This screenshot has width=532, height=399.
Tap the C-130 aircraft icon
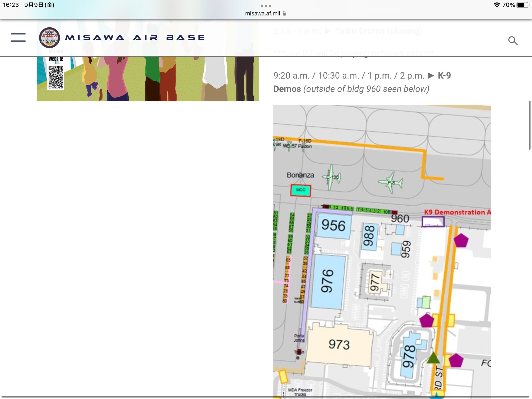332,177
